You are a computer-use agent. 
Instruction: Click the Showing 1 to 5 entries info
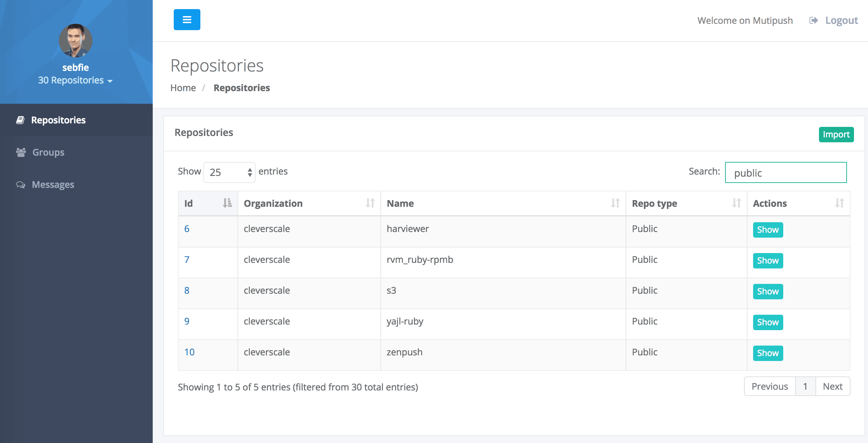pos(298,387)
